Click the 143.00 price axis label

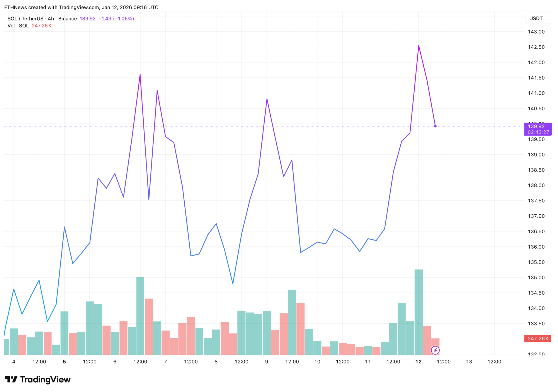[x=536, y=32]
